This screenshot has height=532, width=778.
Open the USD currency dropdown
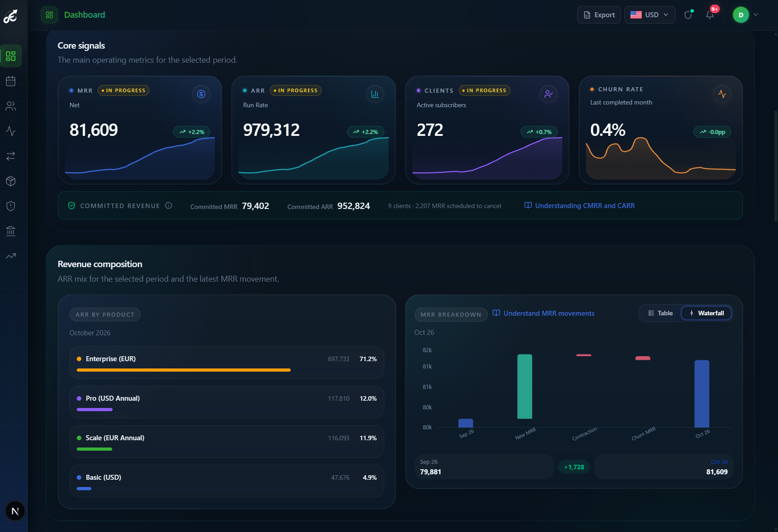[650, 15]
